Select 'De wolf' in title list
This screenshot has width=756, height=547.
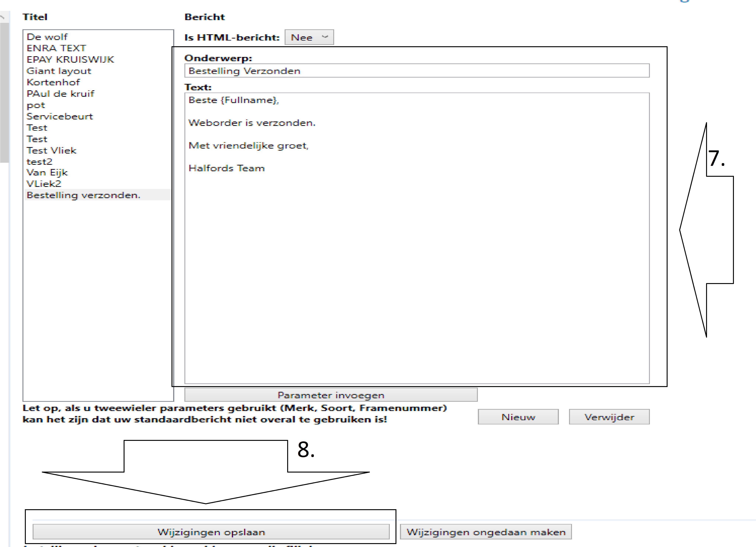click(47, 37)
